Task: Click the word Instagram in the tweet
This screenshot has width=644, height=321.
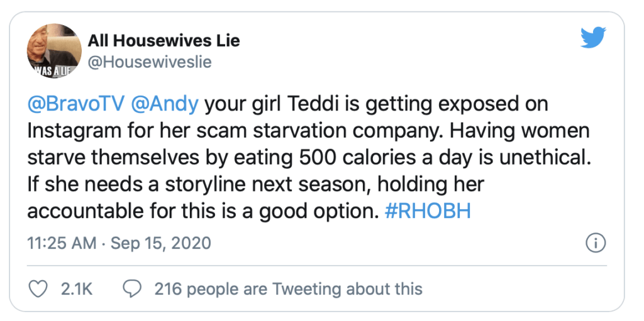Action: tap(69, 131)
